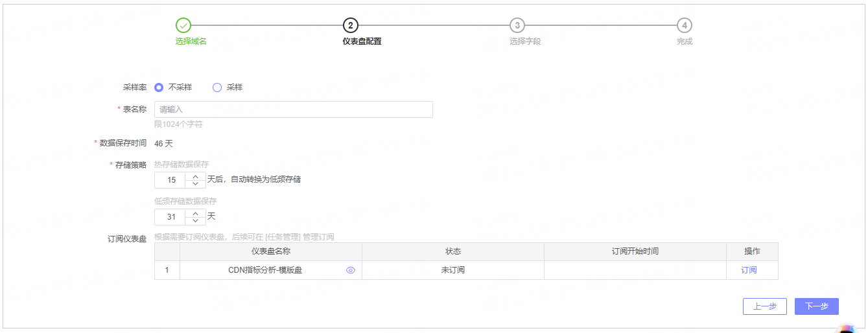This screenshot has height=333, width=868.
Task: Go to the 选择域名 step label
Action: click(191, 41)
